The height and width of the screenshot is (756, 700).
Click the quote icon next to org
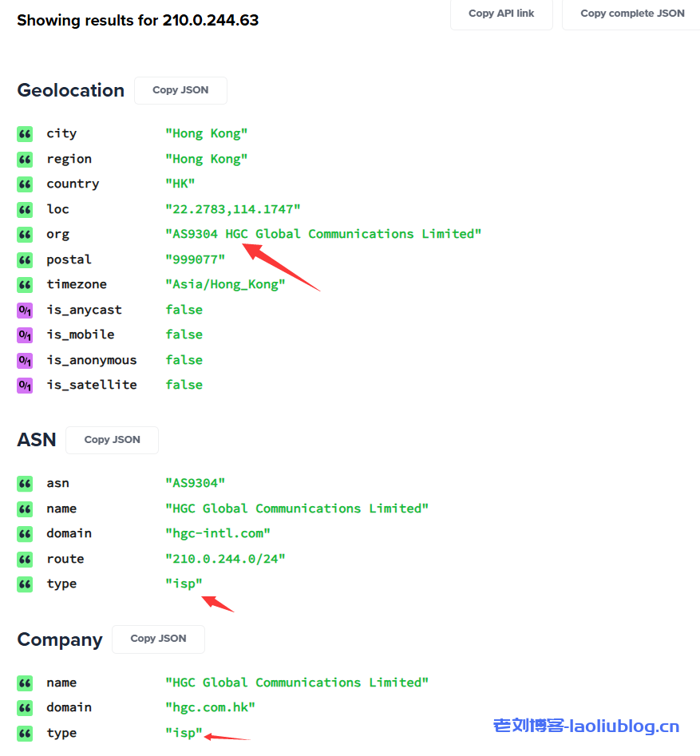[25, 235]
